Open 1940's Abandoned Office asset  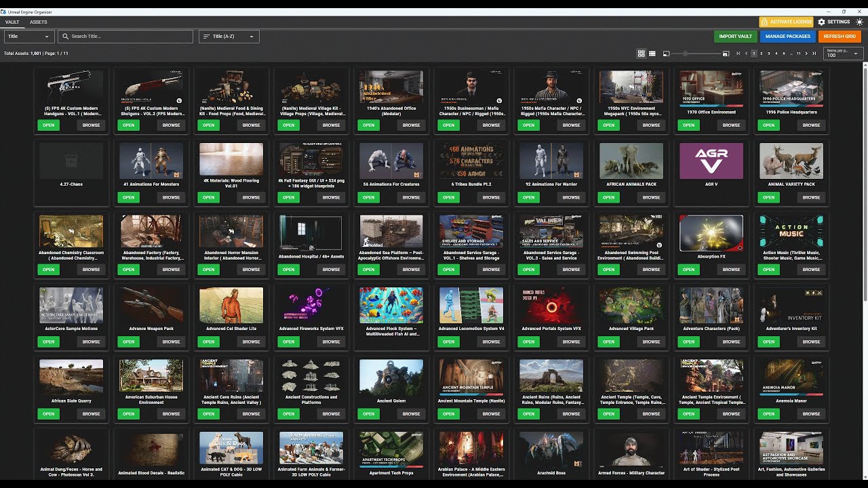(x=368, y=125)
